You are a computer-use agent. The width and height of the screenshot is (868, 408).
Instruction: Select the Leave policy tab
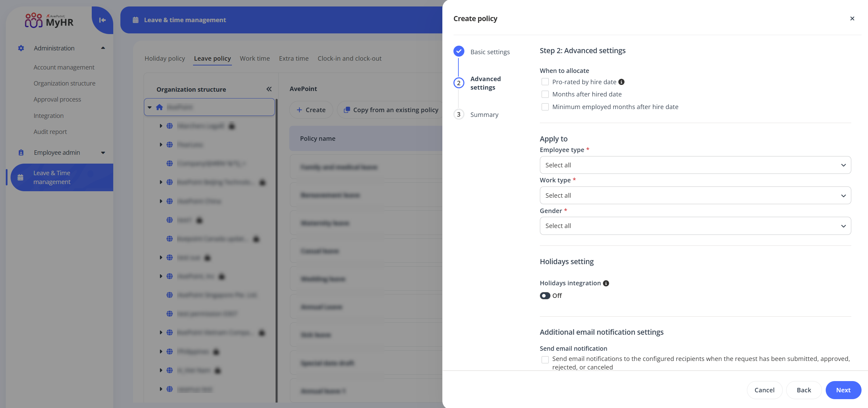tap(212, 58)
